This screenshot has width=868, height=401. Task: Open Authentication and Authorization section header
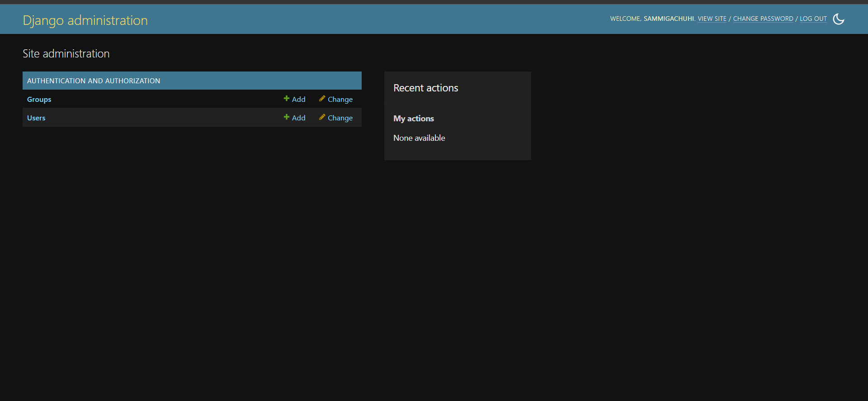[x=94, y=81]
